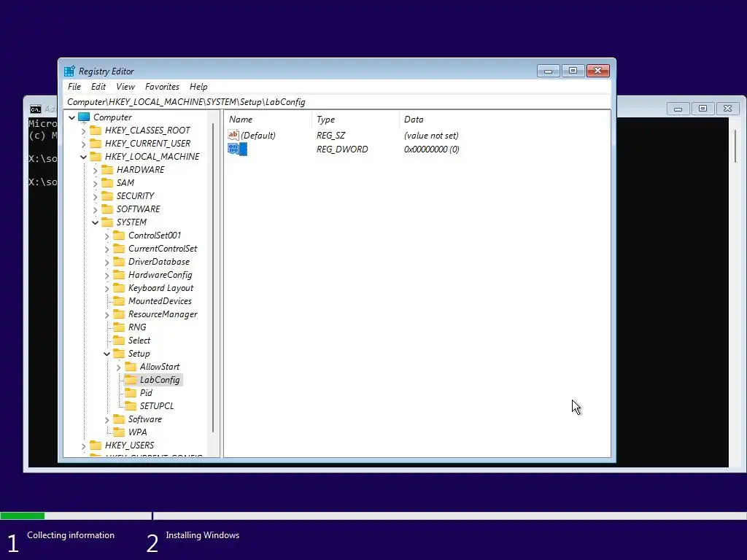747x560 pixels.
Task: Select the Pid folder icon
Action: (131, 393)
